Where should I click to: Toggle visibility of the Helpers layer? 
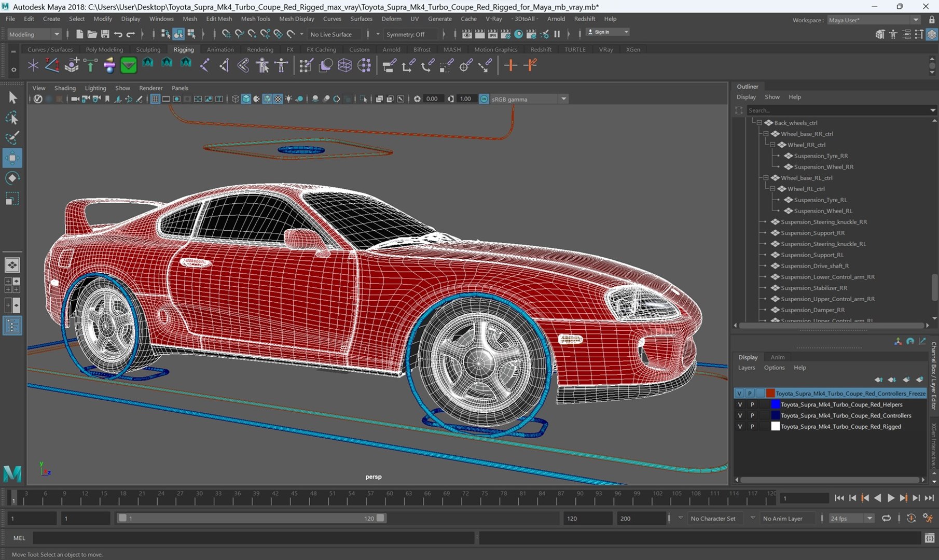740,404
